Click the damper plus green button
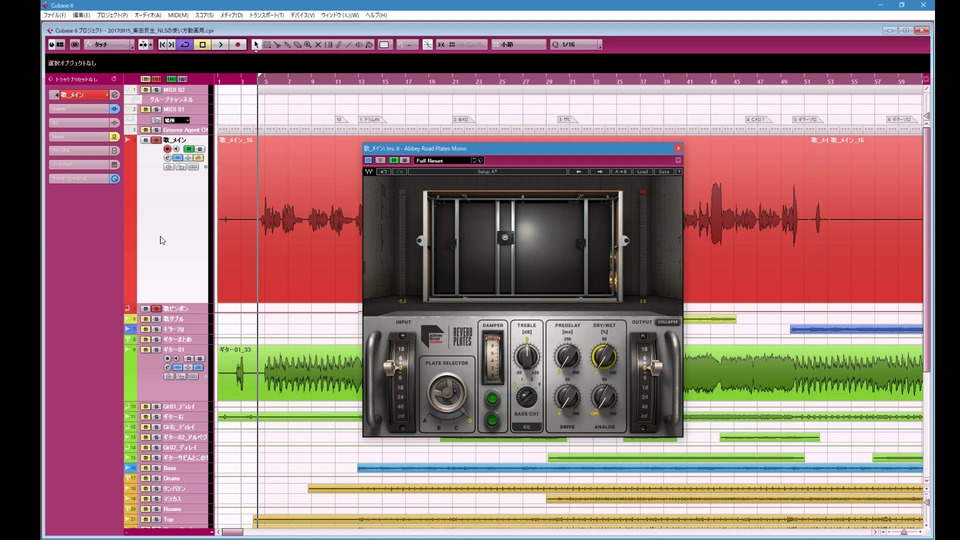 click(492, 399)
